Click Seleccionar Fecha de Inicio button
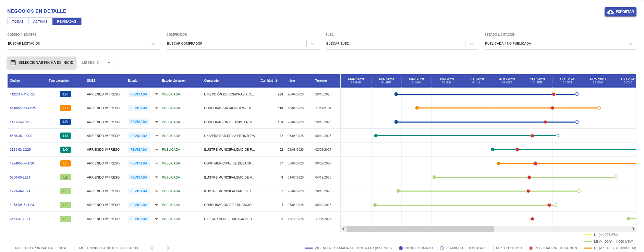This screenshot has width=644, height=252. click(x=42, y=62)
